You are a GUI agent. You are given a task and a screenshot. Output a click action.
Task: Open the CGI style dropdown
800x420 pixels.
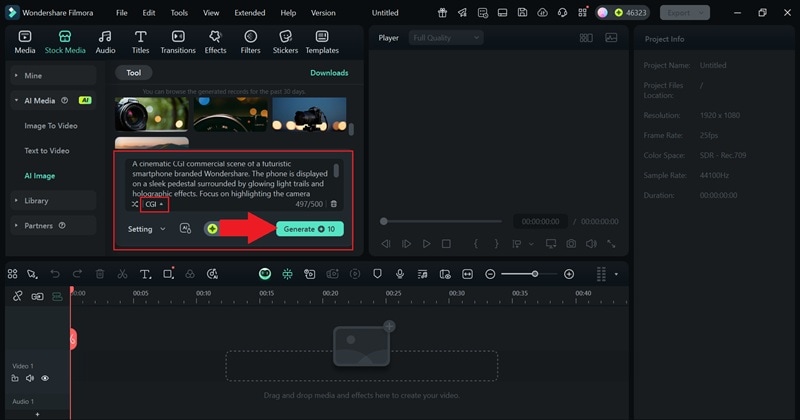point(154,204)
